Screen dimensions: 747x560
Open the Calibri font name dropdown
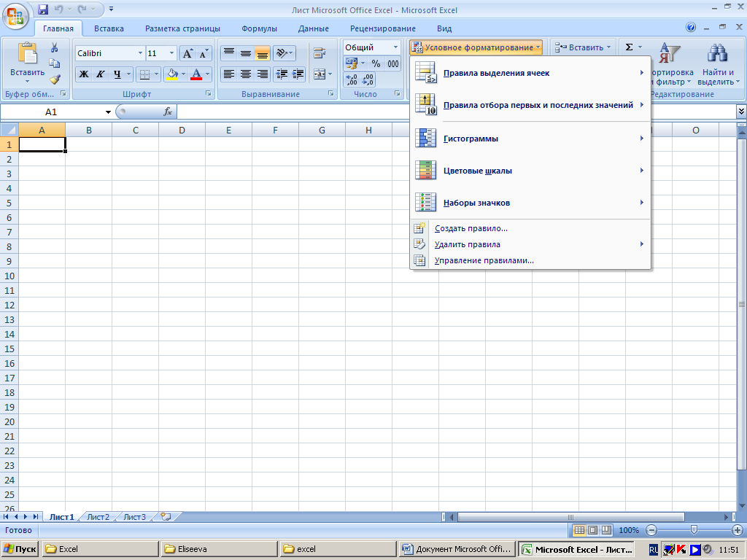click(140, 52)
